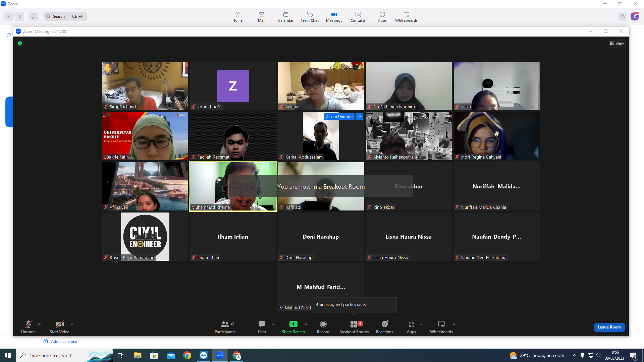Screen dimensions: 644x362
Task: Open the first Google Chrome taskbar icon
Action: (x=187, y=355)
